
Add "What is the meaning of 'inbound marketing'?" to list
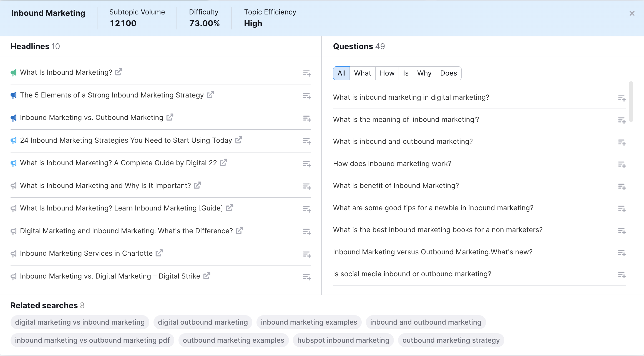[622, 121]
